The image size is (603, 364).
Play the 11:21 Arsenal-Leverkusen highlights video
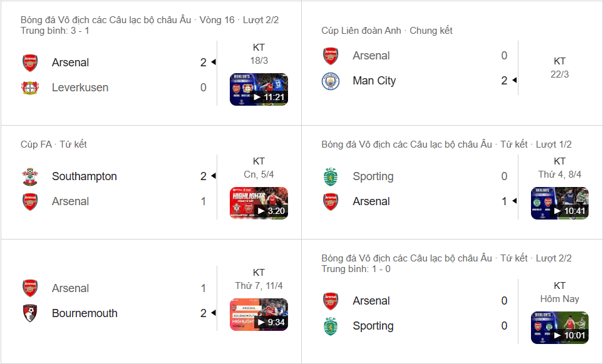tap(258, 88)
